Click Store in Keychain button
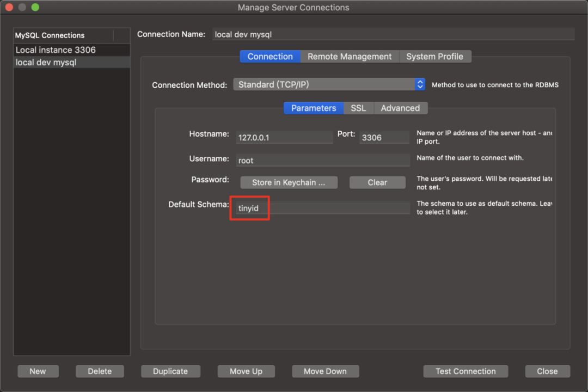588x392 pixels. pyautogui.click(x=289, y=183)
